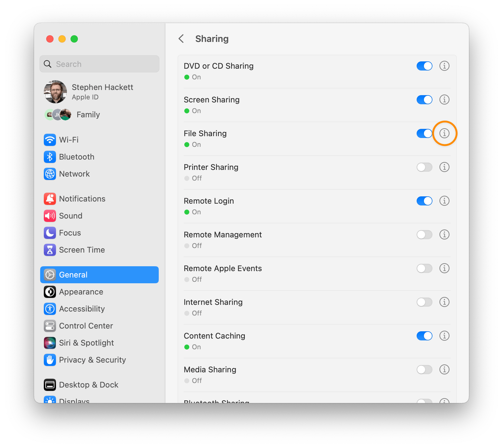This screenshot has height=448, width=503.
Task: Select General in the sidebar
Action: click(x=73, y=274)
